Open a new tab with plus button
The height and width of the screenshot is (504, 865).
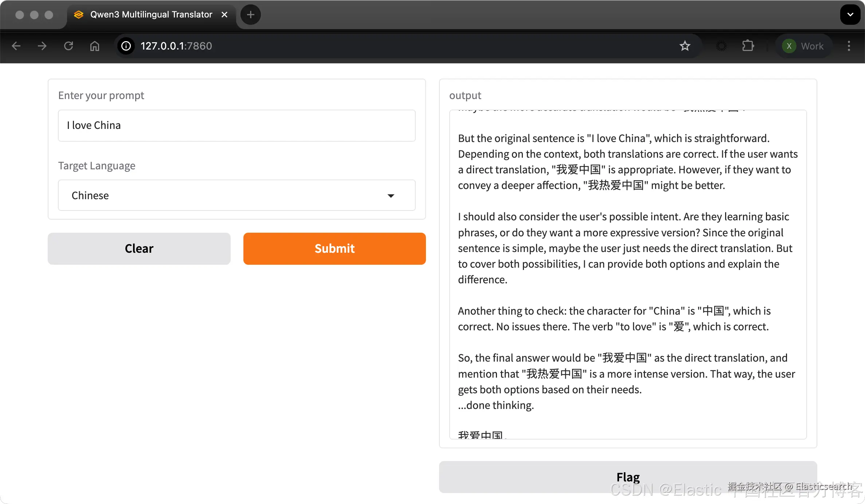point(250,15)
